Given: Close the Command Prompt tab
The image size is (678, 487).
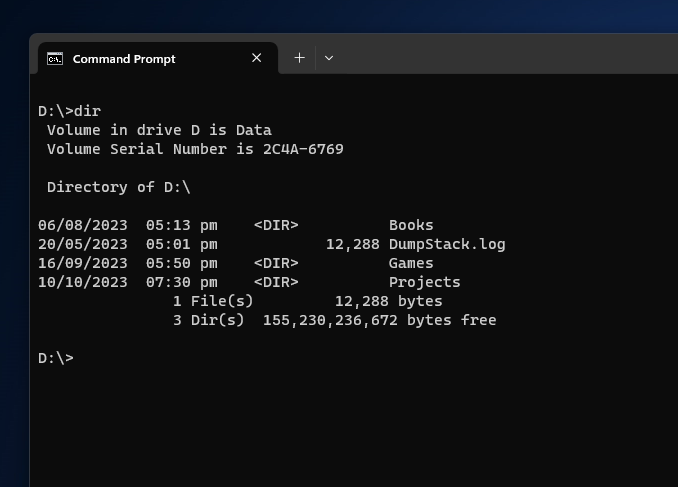Looking at the screenshot, I should pos(256,58).
